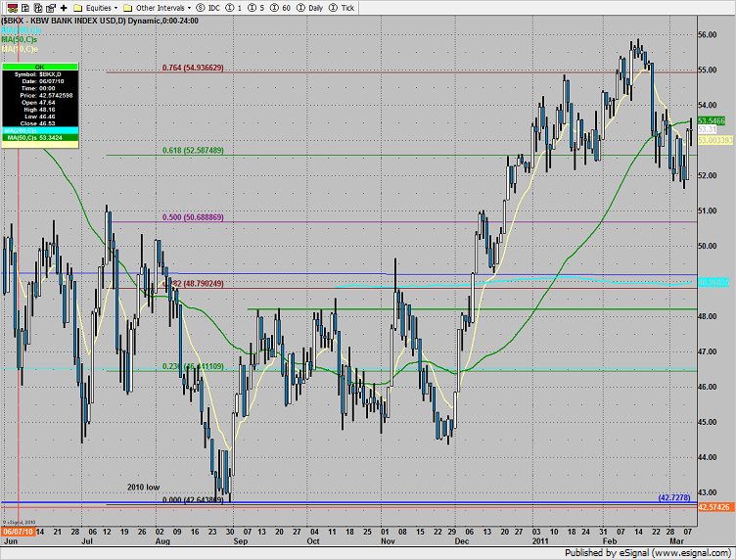Click the 0.500 (50.688869) Fibonacci label
This screenshot has width=736, height=560.
tap(193, 217)
